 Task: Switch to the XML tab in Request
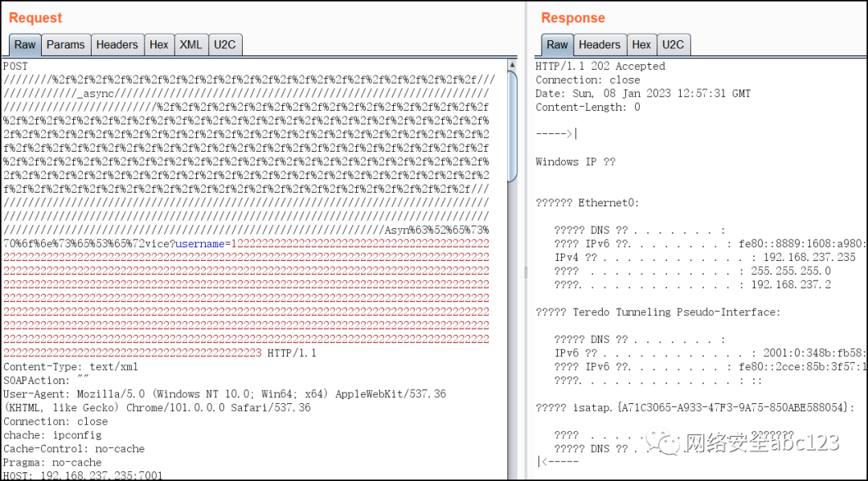click(191, 45)
